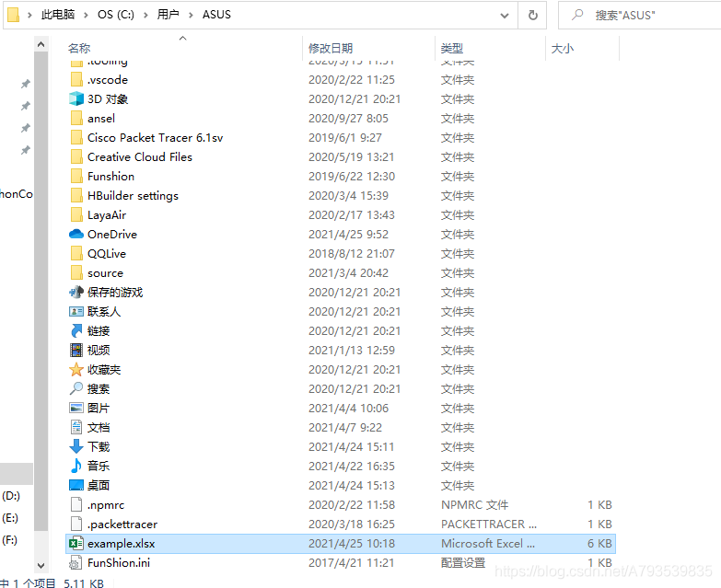Click the PACKETTRACER ... type cell
Image resolution: width=721 pixels, height=588 pixels.
[488, 525]
